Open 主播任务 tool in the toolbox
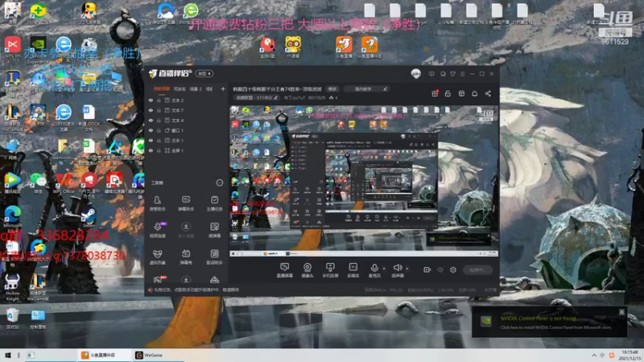The image size is (644, 362). point(214,204)
